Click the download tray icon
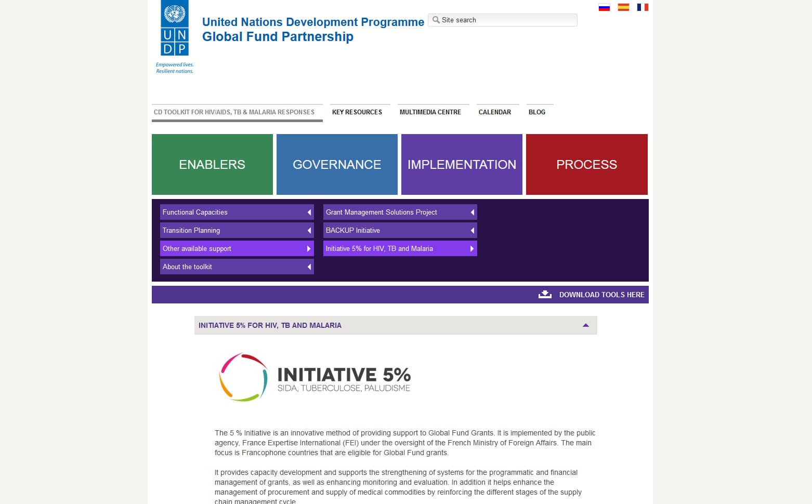 click(545, 295)
